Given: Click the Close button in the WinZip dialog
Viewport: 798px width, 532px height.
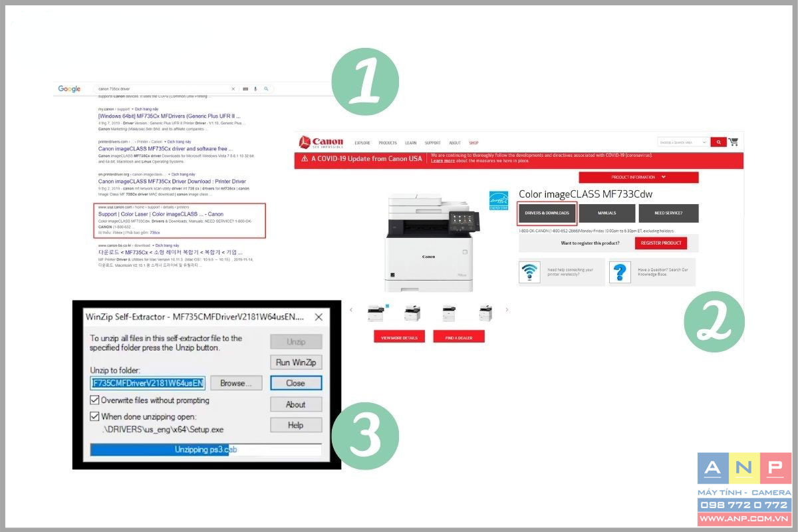Looking at the screenshot, I should coord(296,383).
